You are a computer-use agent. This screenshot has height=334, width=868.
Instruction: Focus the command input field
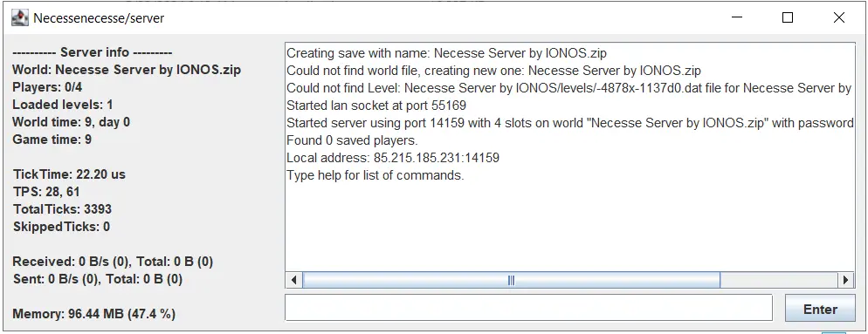tap(528, 308)
